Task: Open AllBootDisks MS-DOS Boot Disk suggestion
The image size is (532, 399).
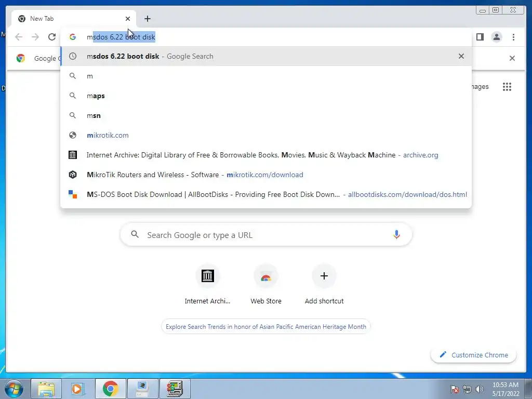Action: pyautogui.click(x=266, y=194)
